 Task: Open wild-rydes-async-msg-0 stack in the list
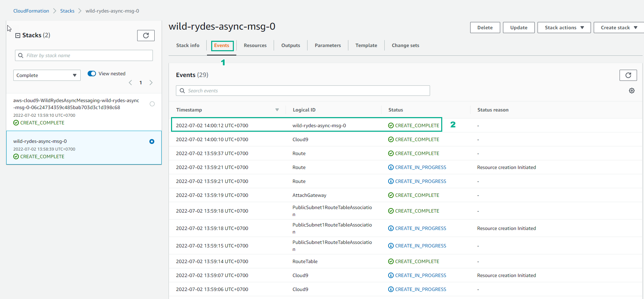click(x=40, y=141)
